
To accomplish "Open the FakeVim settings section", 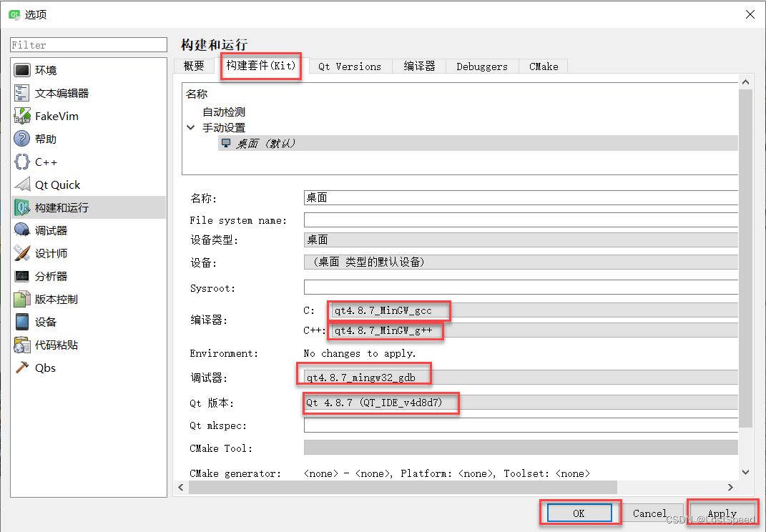I will [51, 116].
